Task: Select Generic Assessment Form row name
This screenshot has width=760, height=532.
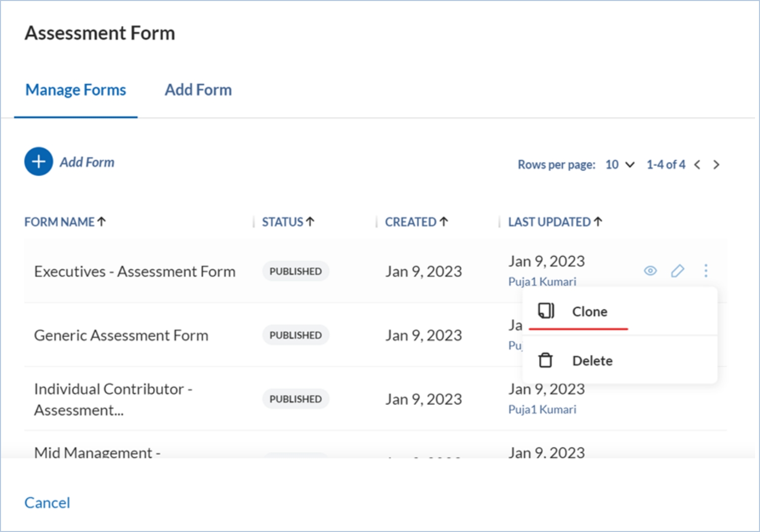Action: pyautogui.click(x=121, y=335)
